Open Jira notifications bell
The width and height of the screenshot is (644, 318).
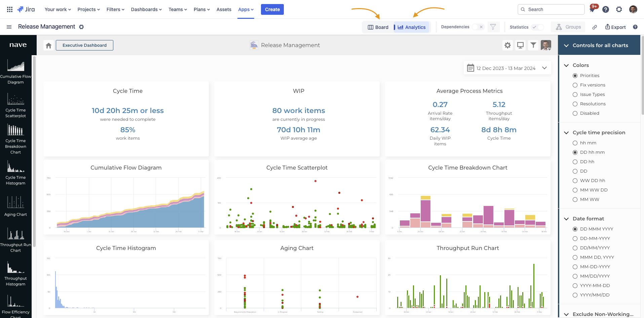coord(592,9)
